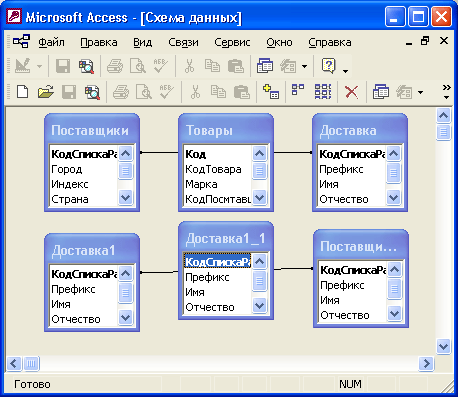Click the New document icon
The height and width of the screenshot is (397, 458).
point(22,91)
